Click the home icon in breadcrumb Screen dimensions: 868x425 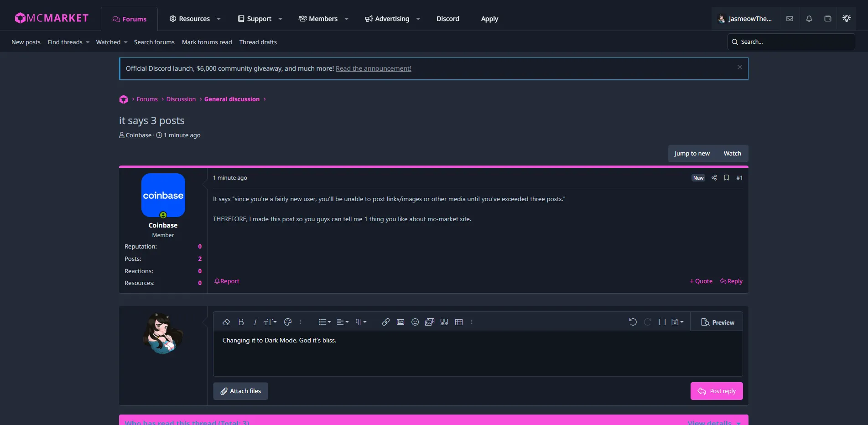click(x=124, y=99)
